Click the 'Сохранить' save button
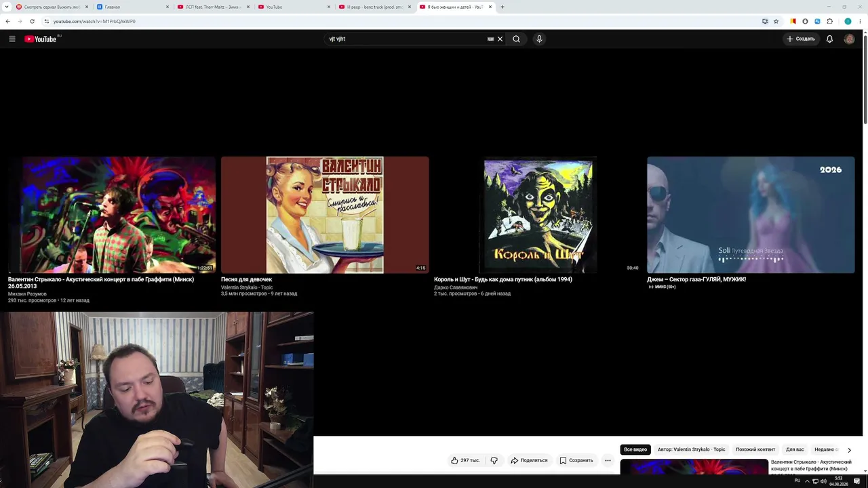868x488 pixels. (x=576, y=460)
